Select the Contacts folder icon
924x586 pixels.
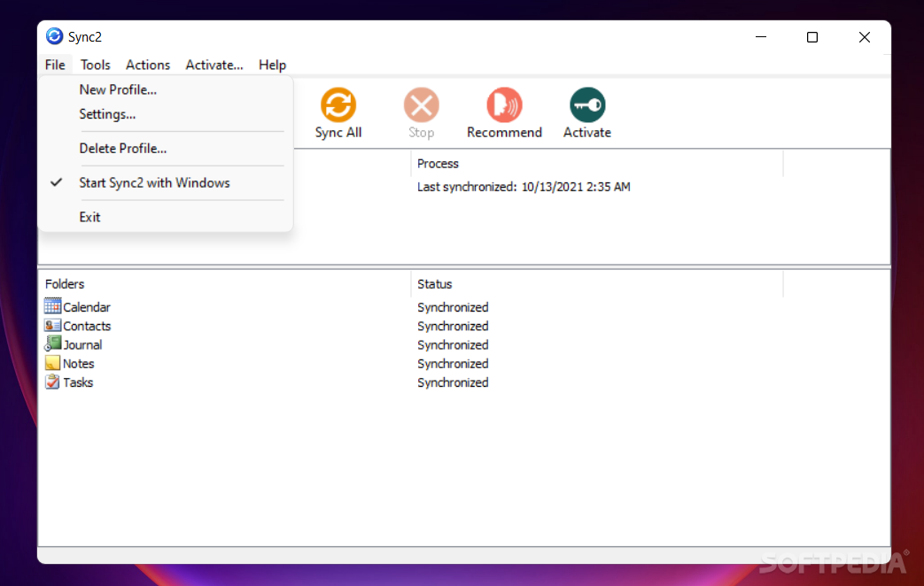coord(52,325)
